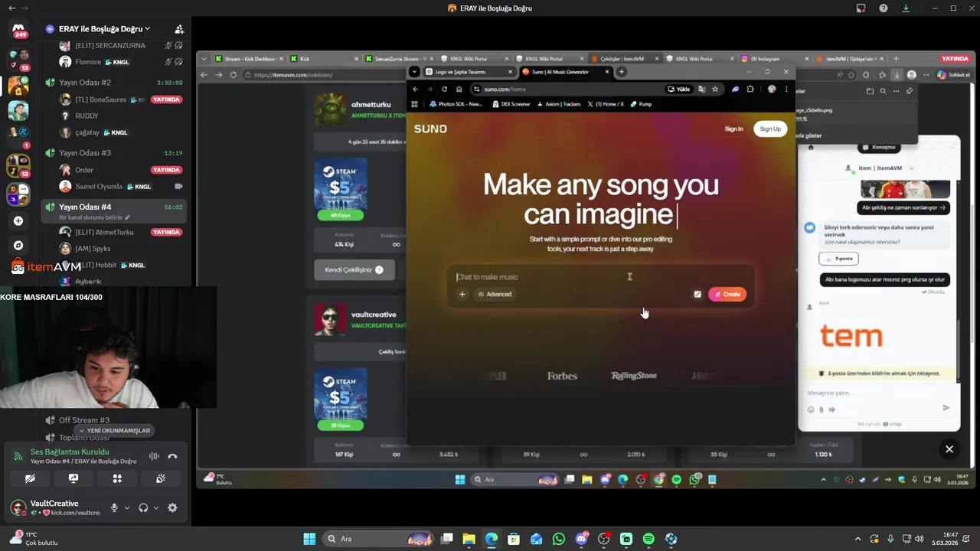Open Task View on the taskbar
980x551 pixels.
coord(447,539)
